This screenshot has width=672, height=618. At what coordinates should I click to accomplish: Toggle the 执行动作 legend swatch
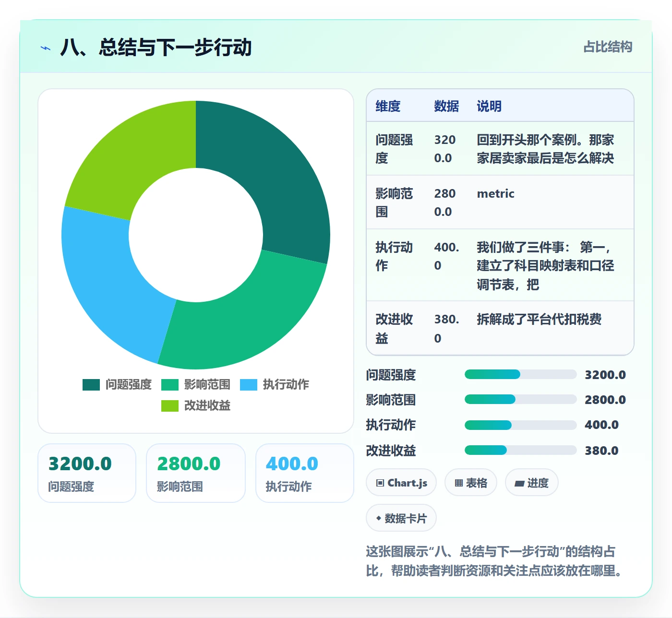[x=249, y=385]
